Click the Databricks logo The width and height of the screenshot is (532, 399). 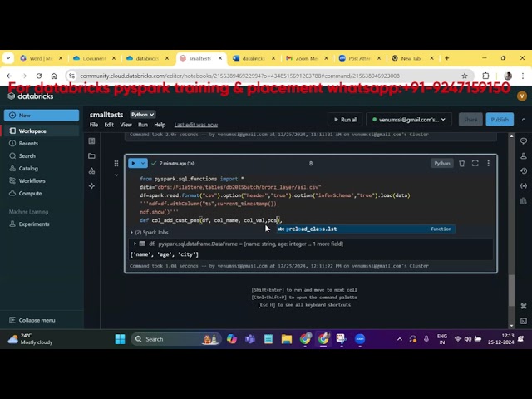pyautogui.click(x=31, y=96)
